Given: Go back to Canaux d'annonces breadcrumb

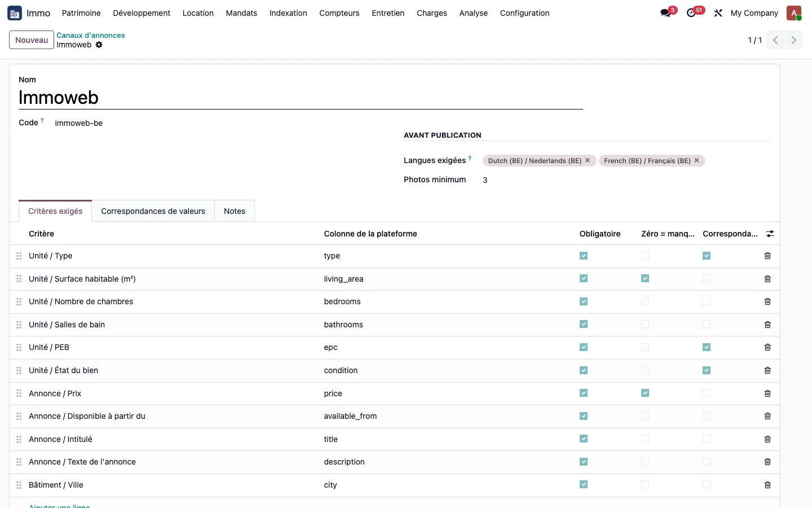Looking at the screenshot, I should click(91, 35).
